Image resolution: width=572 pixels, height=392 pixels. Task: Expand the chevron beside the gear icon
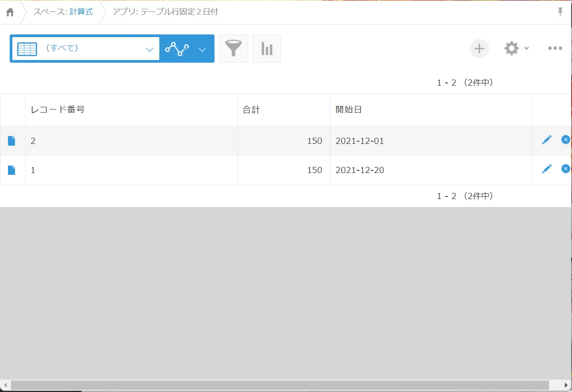527,48
